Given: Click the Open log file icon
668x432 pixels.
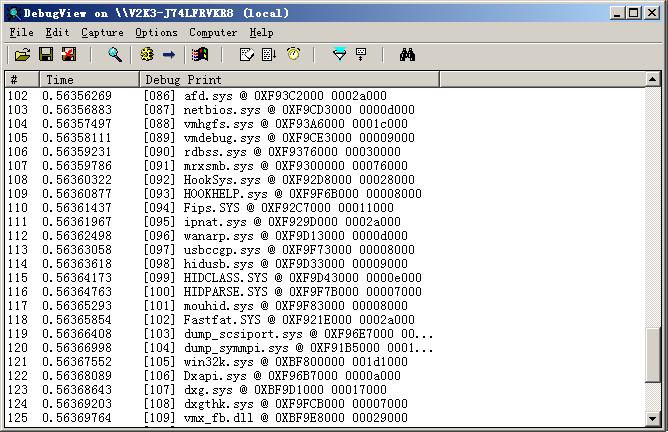Looking at the screenshot, I should [23, 55].
